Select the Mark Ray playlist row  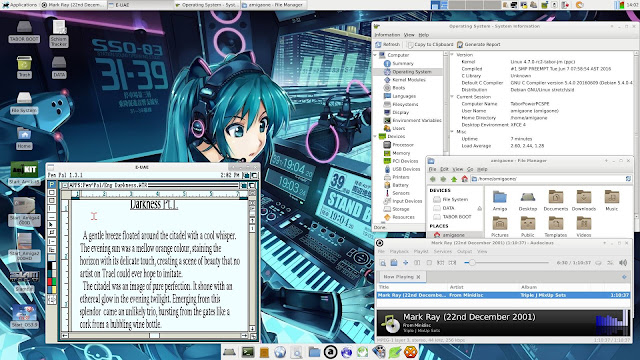pos(503,295)
